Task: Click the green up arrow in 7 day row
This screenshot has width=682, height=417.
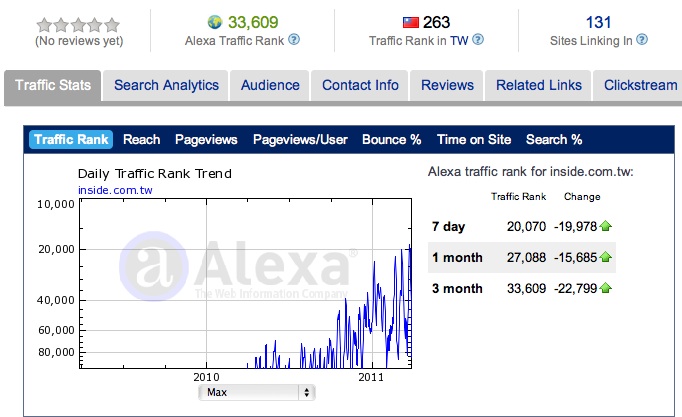Action: 605,226
